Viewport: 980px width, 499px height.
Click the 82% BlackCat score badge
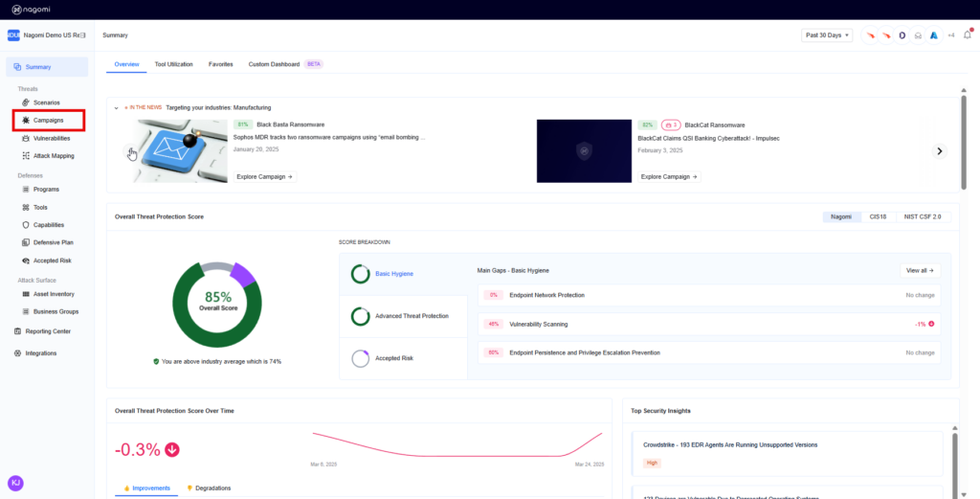coord(647,125)
